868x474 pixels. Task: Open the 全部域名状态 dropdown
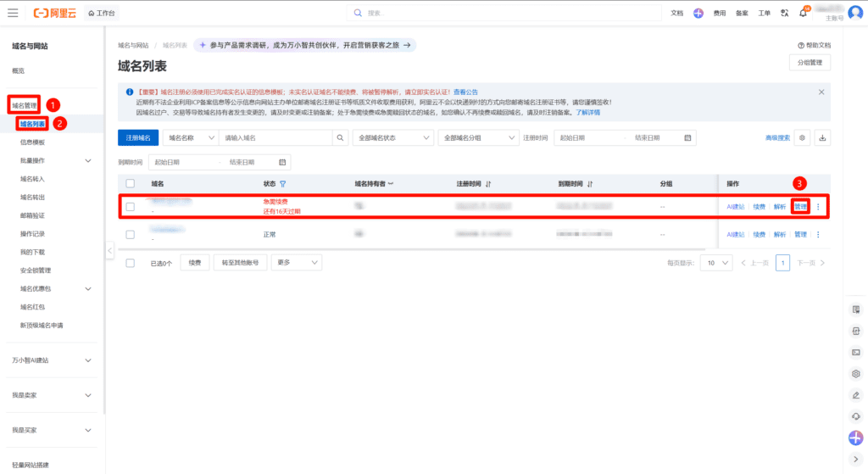pos(393,138)
